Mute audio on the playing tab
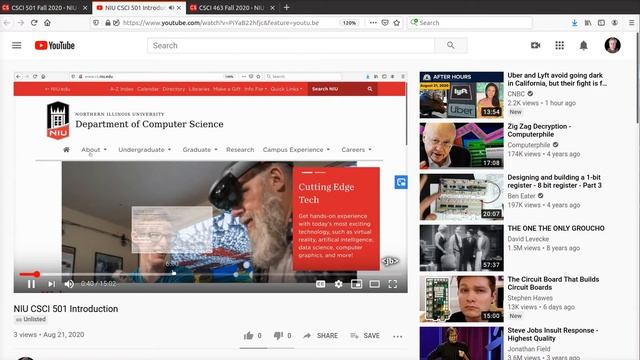The height and width of the screenshot is (360, 640). [x=171, y=8]
